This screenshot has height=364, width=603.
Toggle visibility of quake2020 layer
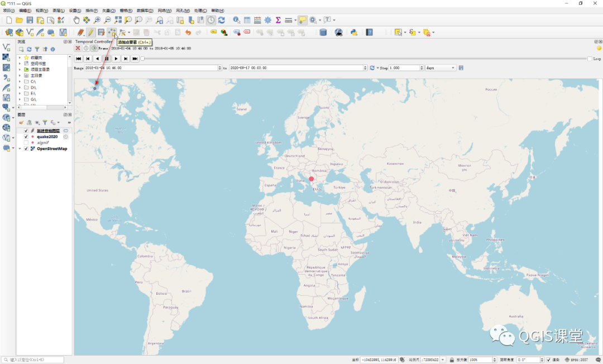(x=26, y=136)
